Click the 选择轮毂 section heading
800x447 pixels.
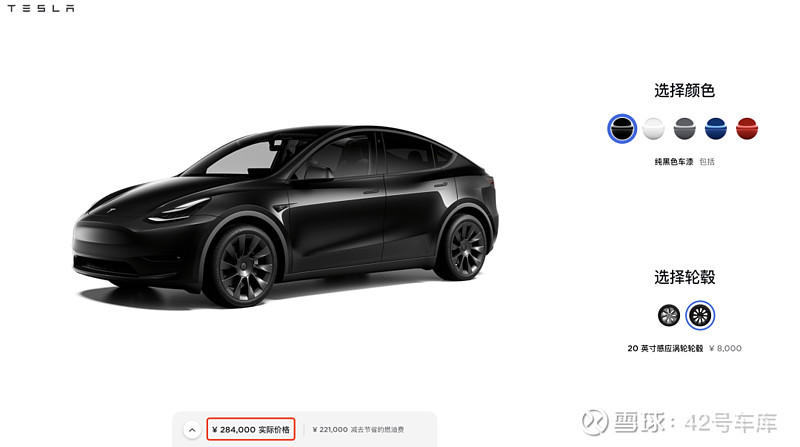[x=684, y=278]
